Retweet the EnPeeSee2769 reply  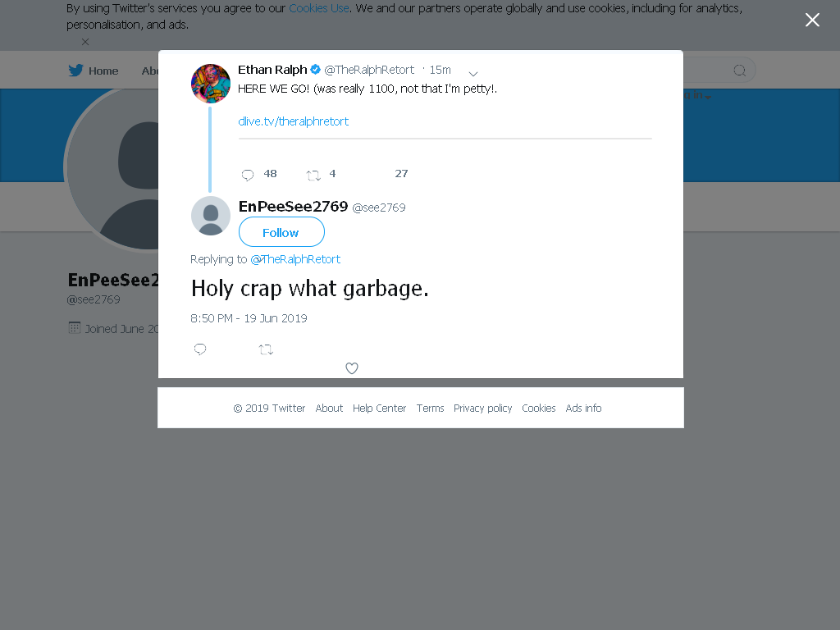pos(267,349)
